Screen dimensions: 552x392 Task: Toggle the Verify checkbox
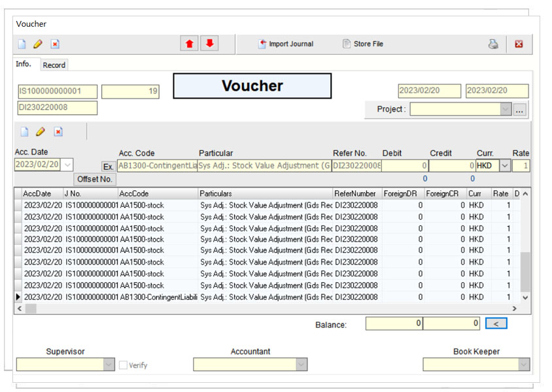123,365
